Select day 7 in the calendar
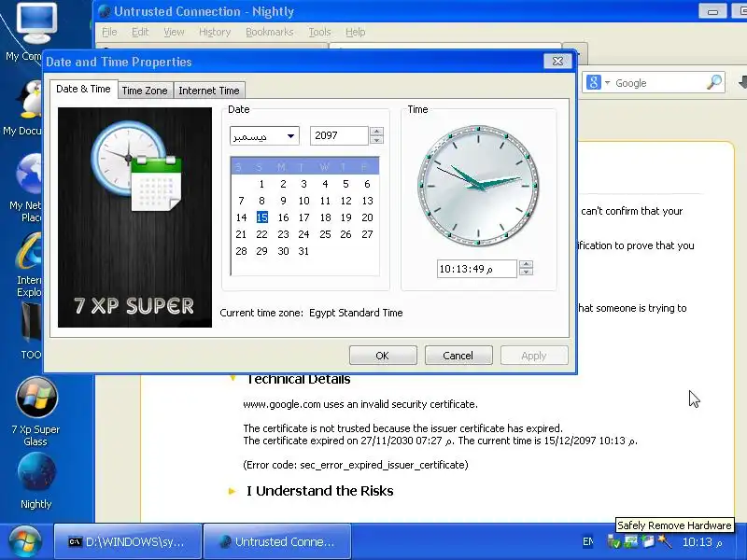This screenshot has width=747, height=560. (x=241, y=201)
